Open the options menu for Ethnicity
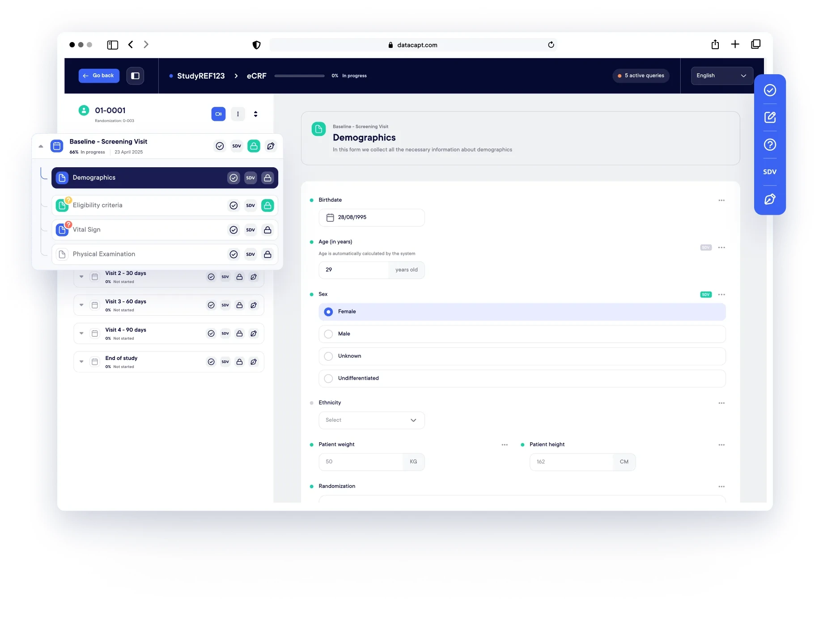Viewport: 840px width, 626px height. 721,403
